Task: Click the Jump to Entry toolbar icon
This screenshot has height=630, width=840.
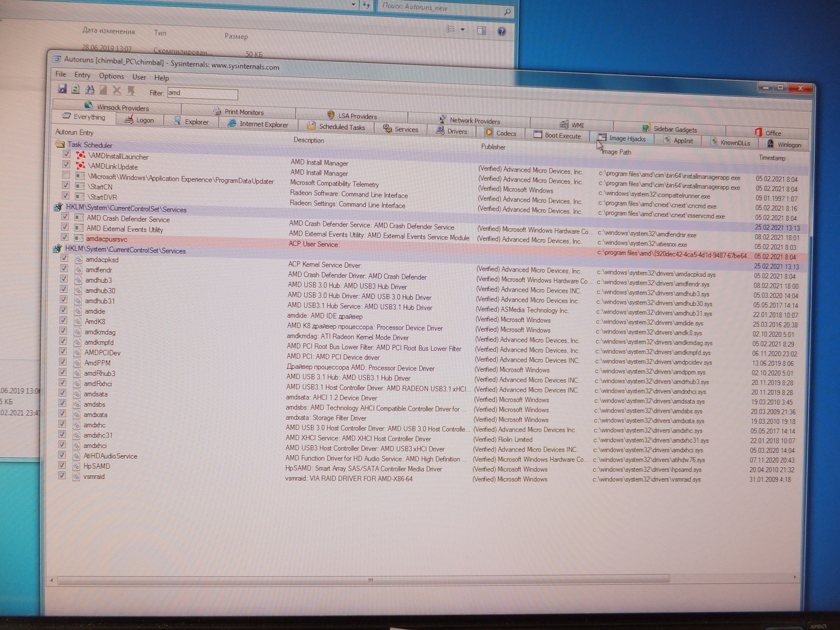Action: point(131,91)
